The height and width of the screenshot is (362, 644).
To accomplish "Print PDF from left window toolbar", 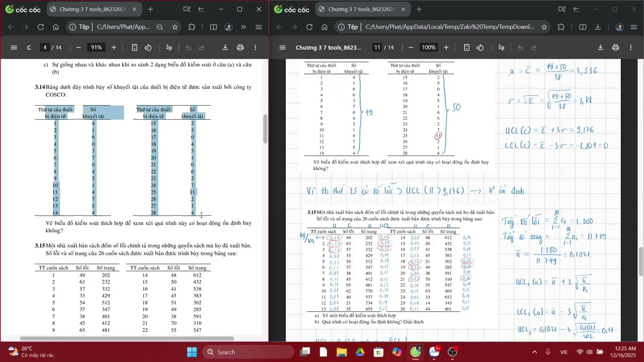I will (x=240, y=47).
